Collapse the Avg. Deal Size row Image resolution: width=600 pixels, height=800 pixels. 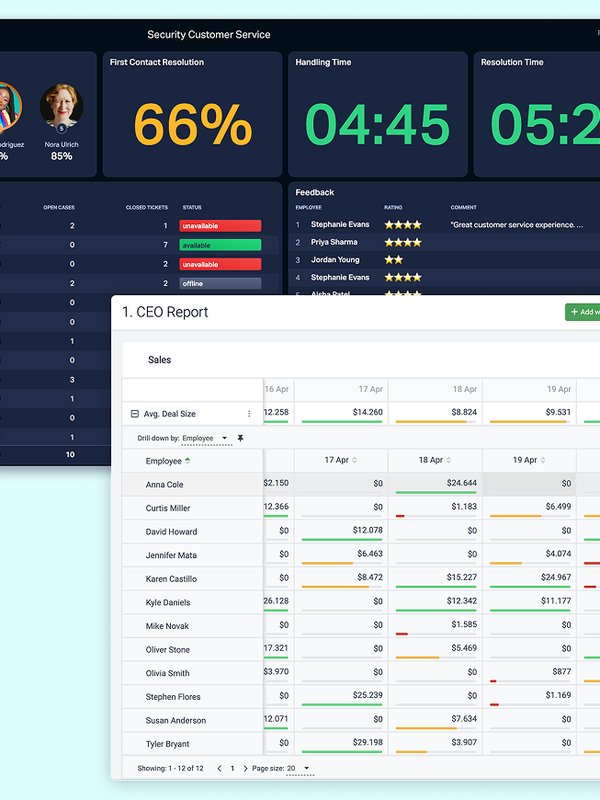(x=135, y=414)
